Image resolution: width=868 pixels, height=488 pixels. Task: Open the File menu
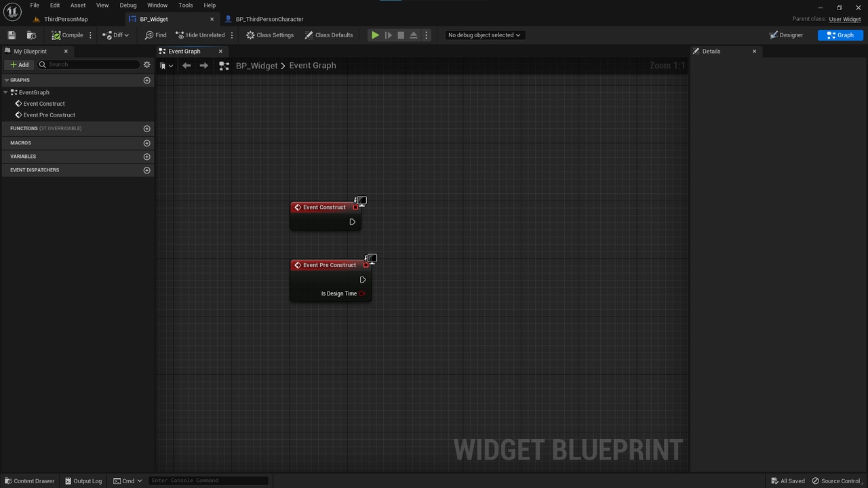pos(35,5)
